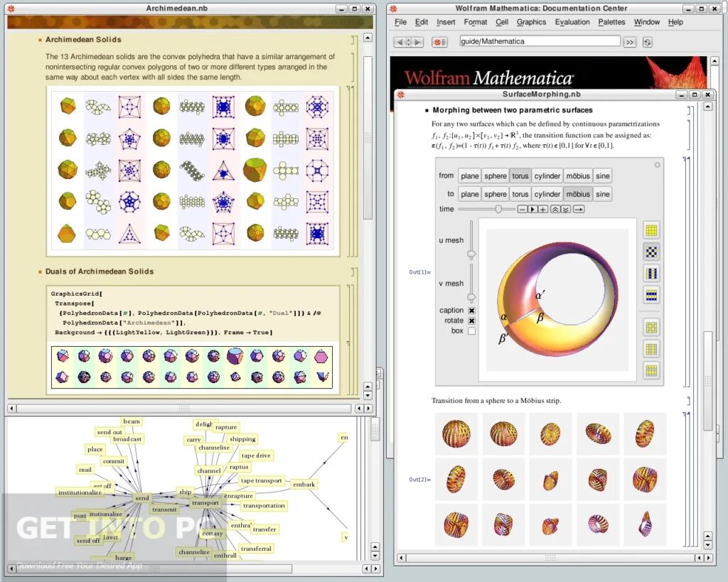Open the Help menu
Screen dimensions: 728x582
click(675, 22)
